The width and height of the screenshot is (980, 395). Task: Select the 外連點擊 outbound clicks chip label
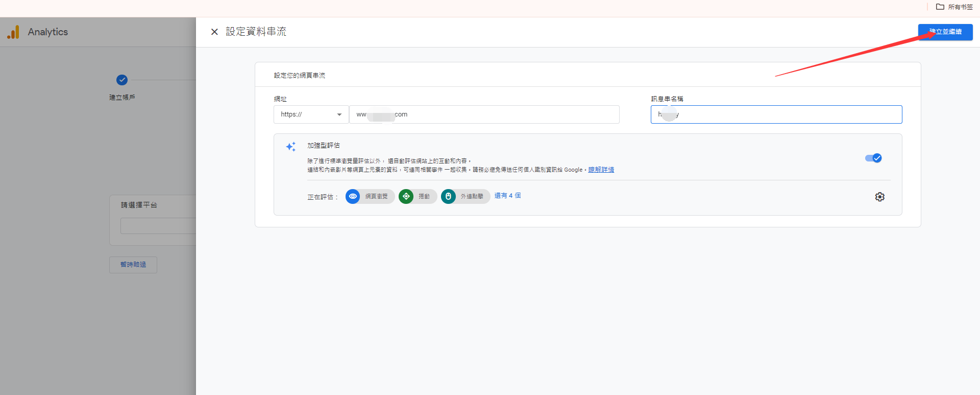pyautogui.click(x=472, y=196)
